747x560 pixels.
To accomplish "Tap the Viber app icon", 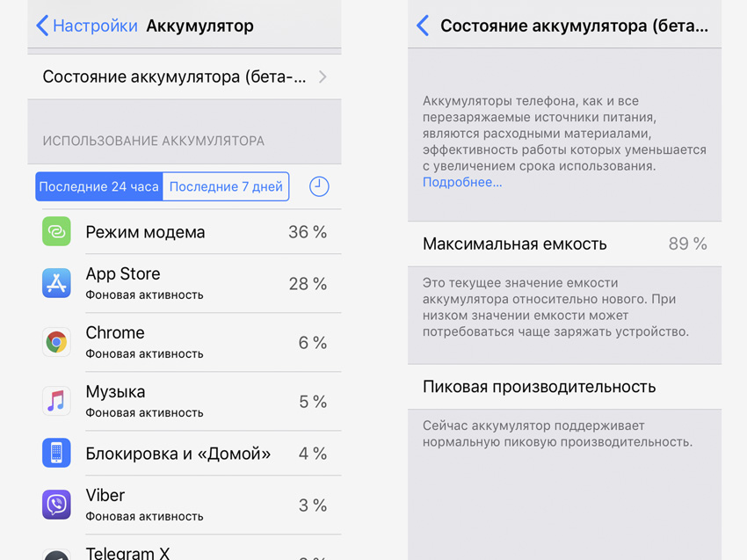I will point(56,505).
